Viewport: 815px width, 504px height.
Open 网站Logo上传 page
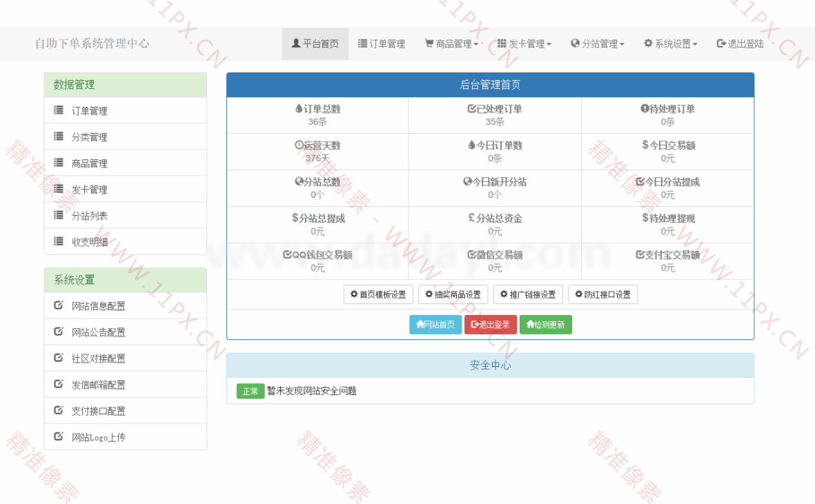click(126, 437)
